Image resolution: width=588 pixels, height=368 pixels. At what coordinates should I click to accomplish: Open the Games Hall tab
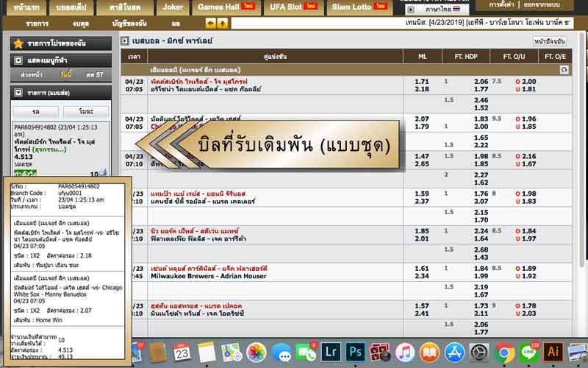(226, 7)
